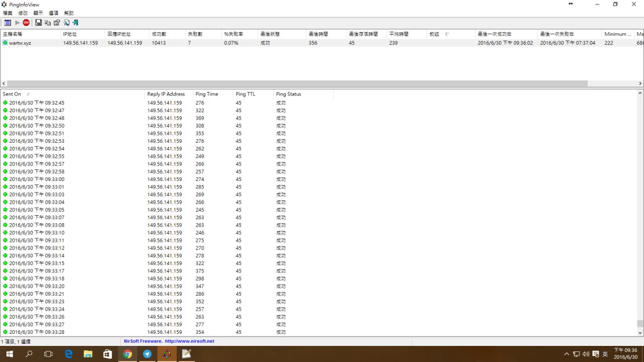This screenshot has height=362, width=644.
Task: Open the nirsoft.net link in status bar
Action: pos(189,341)
